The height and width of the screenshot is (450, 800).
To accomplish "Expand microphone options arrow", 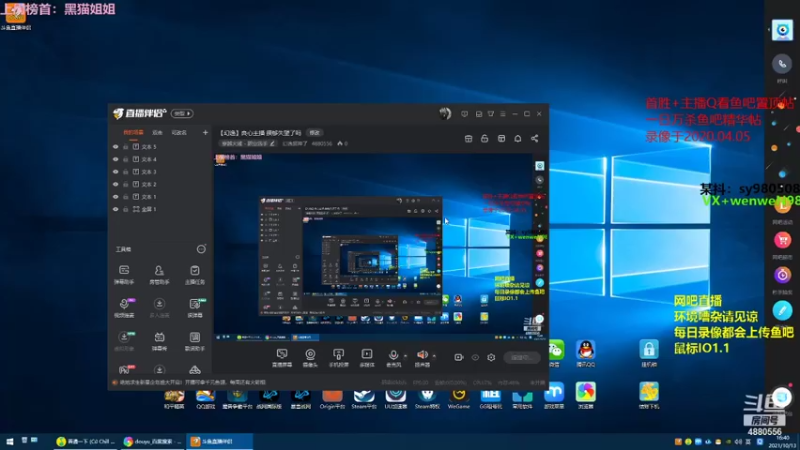I will (406, 356).
